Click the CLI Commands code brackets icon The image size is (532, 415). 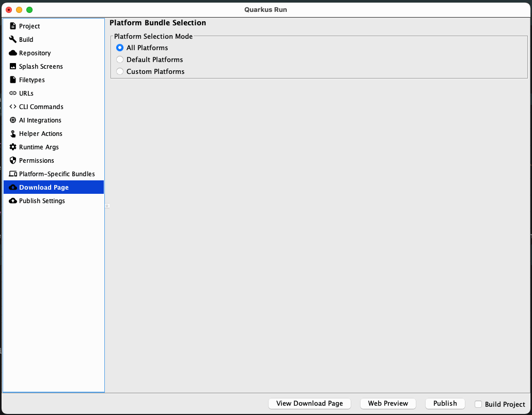[x=13, y=106]
